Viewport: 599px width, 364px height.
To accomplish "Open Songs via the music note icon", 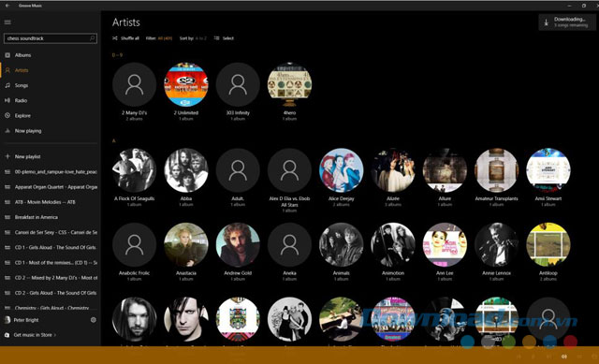I will click(x=7, y=85).
